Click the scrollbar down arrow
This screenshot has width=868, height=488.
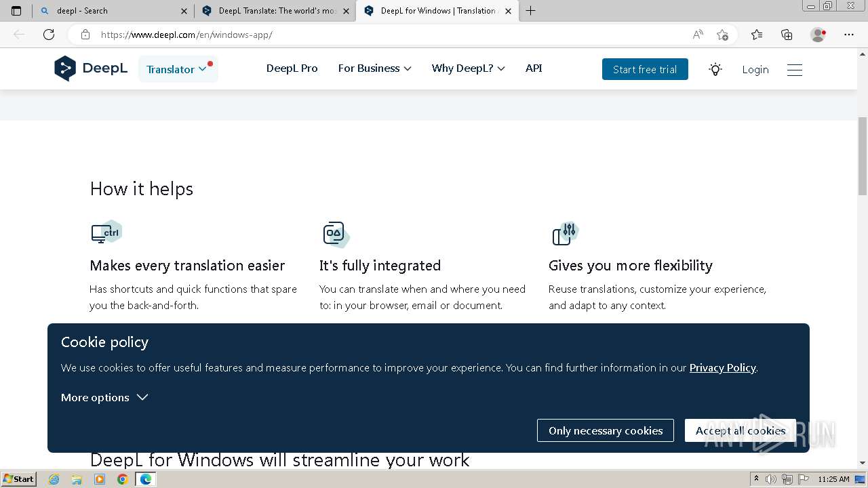pos(863,464)
